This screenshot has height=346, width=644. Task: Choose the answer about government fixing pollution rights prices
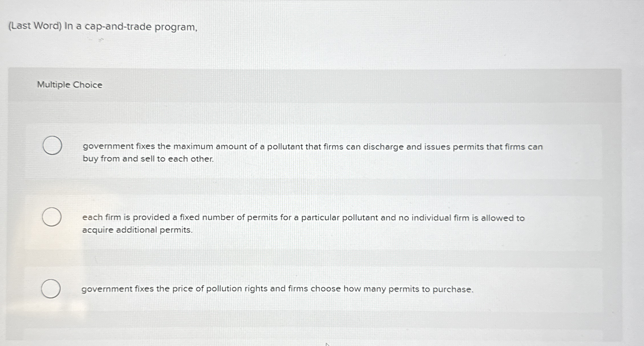click(x=51, y=288)
